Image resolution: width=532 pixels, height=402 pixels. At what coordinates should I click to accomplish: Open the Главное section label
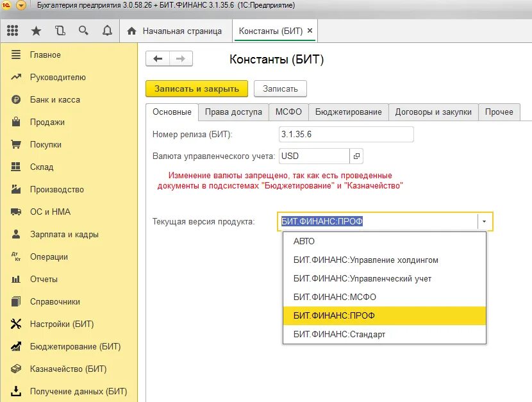[x=45, y=55]
